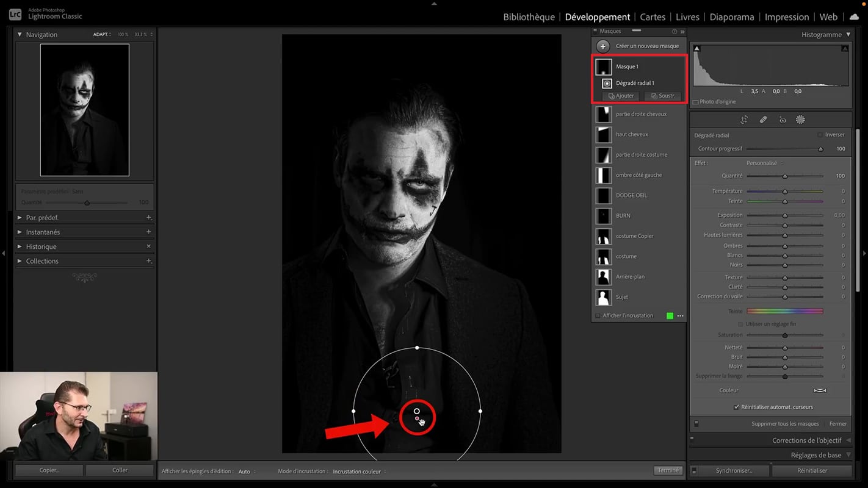This screenshot has height=488, width=868.
Task: Open Mode d'incrustation couleur dropdown
Action: (360, 472)
